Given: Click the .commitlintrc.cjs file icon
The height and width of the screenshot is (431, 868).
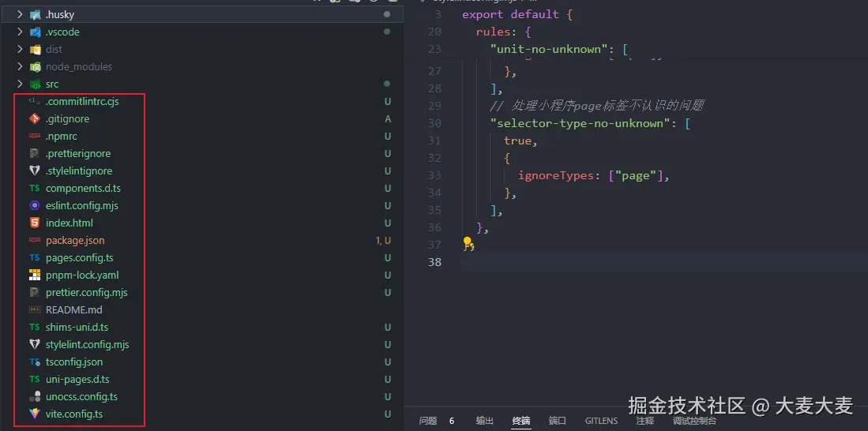Looking at the screenshot, I should [35, 101].
